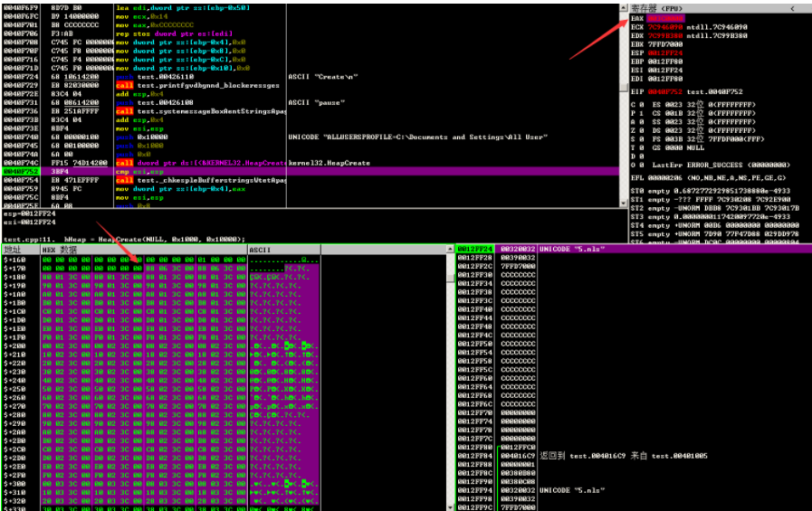This screenshot has width=812, height=511.
Task: Click the Z flag value
Action: pyautogui.click(x=642, y=130)
